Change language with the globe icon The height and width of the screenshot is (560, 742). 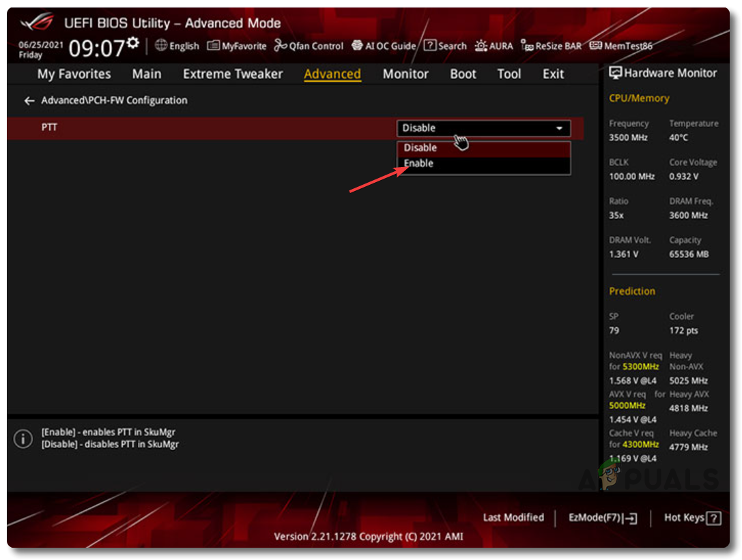tap(161, 45)
